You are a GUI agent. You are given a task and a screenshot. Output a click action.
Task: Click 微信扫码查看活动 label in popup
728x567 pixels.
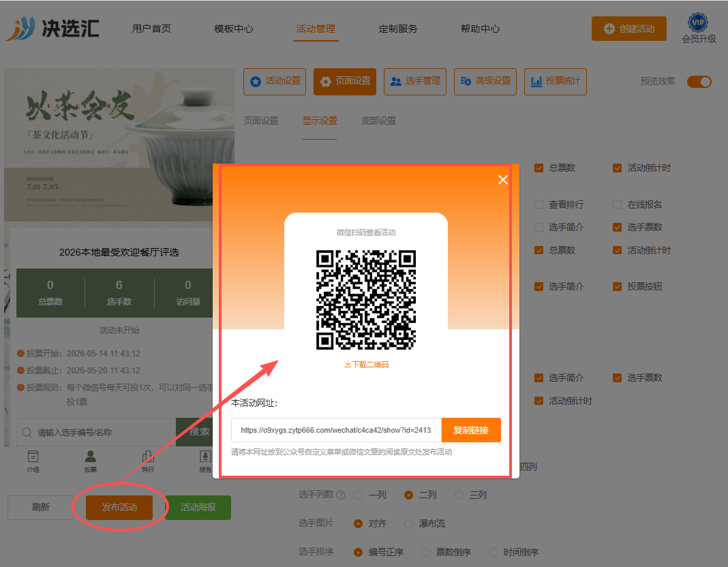tap(366, 232)
